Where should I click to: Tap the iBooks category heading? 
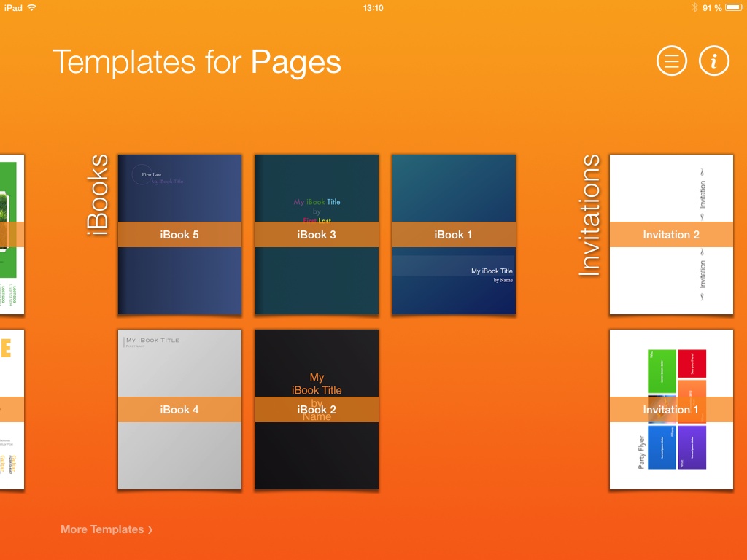98,195
